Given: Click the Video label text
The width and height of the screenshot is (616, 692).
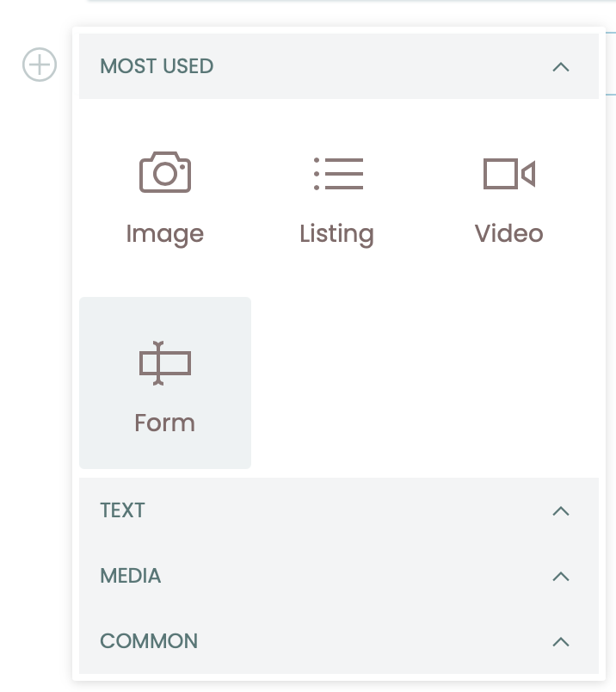Looking at the screenshot, I should [509, 233].
